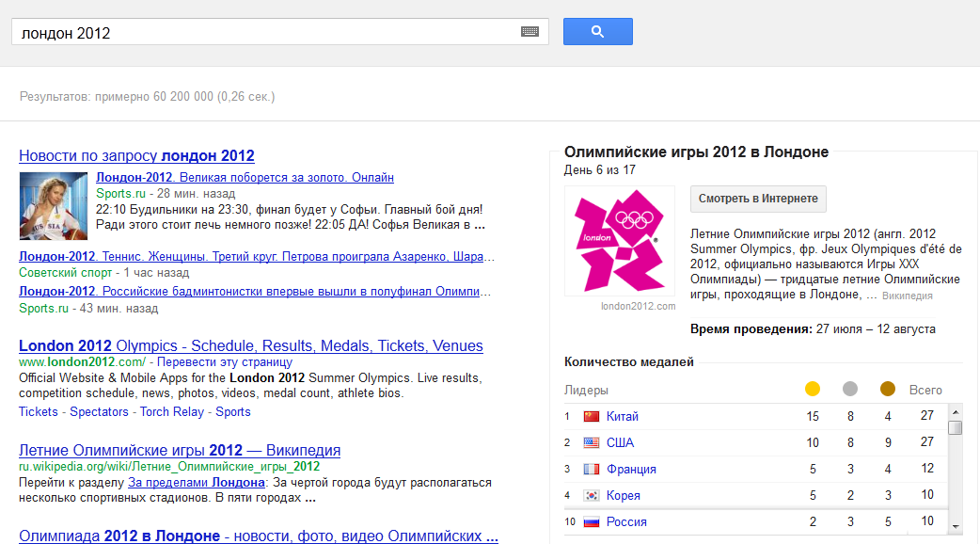Open article Великая поборется за золото. Онлайн
The height and width of the screenshot is (544, 980).
pyautogui.click(x=245, y=178)
